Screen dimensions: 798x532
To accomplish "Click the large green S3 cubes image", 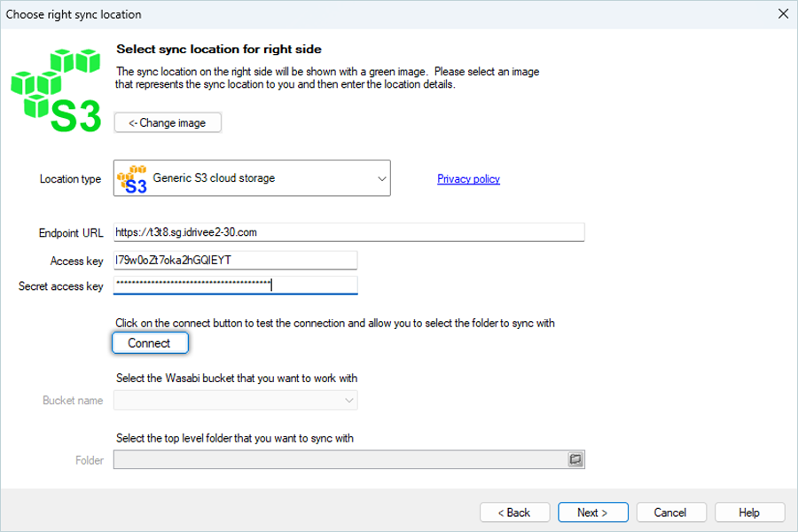I will point(56,90).
